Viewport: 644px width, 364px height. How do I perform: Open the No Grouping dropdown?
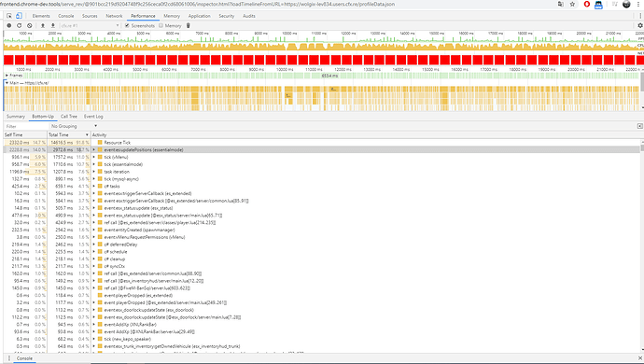tap(74, 126)
